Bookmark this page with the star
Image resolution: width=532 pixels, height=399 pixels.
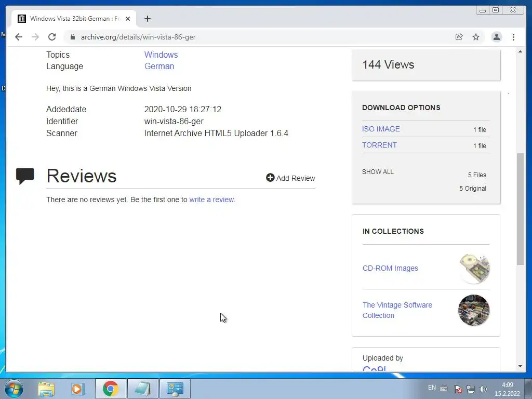(476, 37)
